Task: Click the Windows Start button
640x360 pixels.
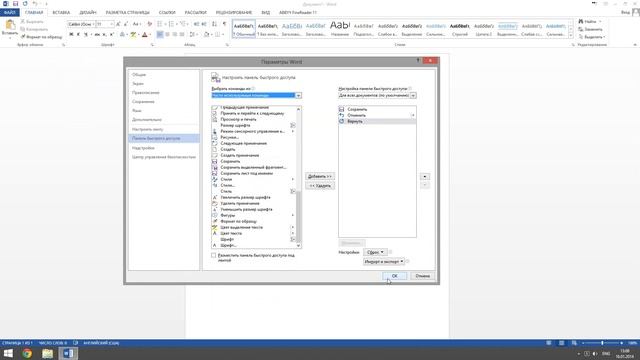Action: coord(8,353)
